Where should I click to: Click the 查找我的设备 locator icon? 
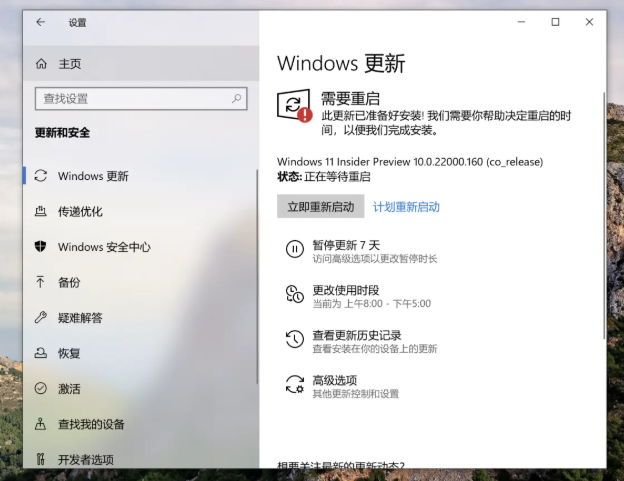(40, 424)
